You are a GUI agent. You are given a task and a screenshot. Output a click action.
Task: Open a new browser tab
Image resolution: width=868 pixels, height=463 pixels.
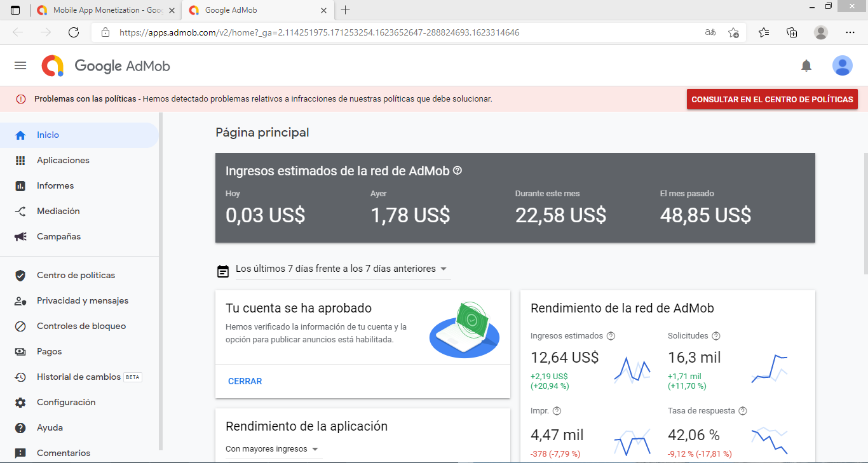tap(346, 10)
